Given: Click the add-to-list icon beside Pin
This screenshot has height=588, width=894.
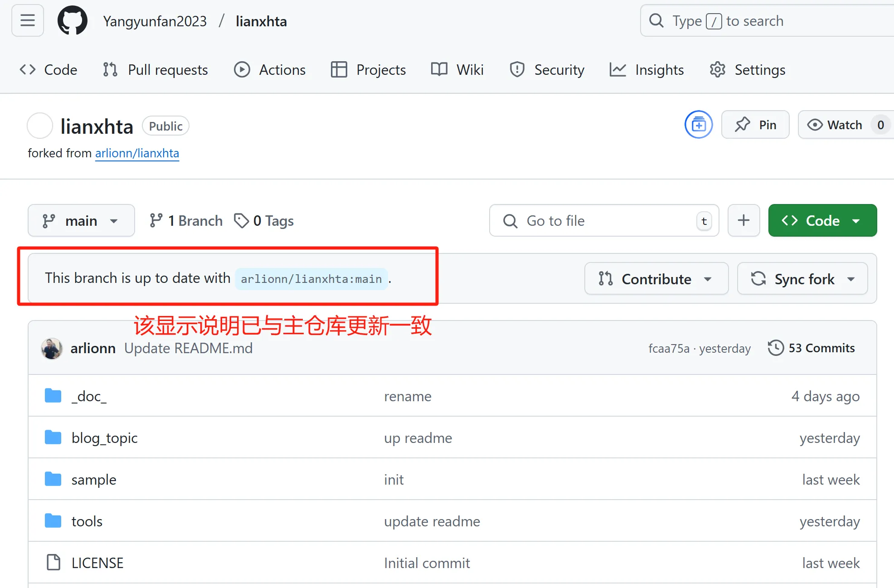Looking at the screenshot, I should 698,125.
